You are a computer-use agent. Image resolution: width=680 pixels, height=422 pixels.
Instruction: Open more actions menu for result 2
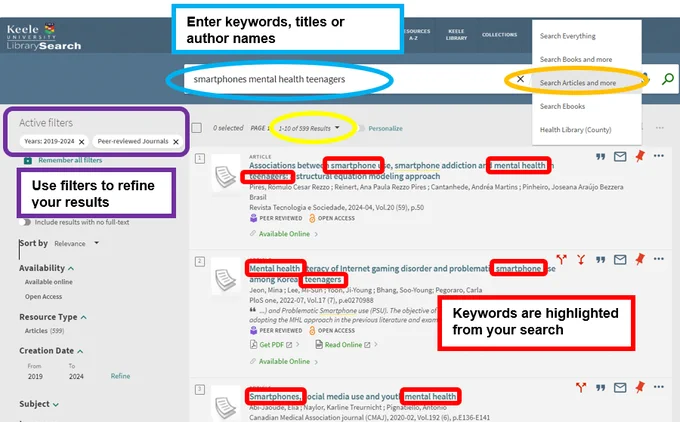click(658, 259)
